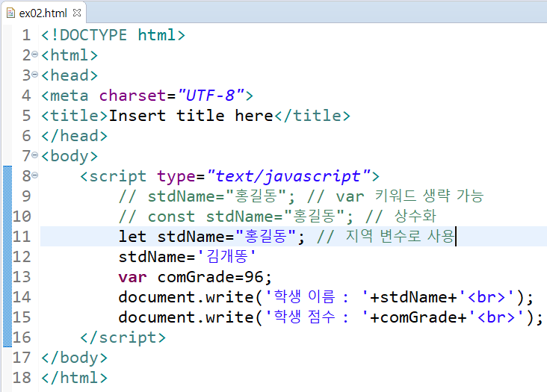547x392 pixels.
Task: Collapse the body tag fold on line 7
Action: (34, 155)
